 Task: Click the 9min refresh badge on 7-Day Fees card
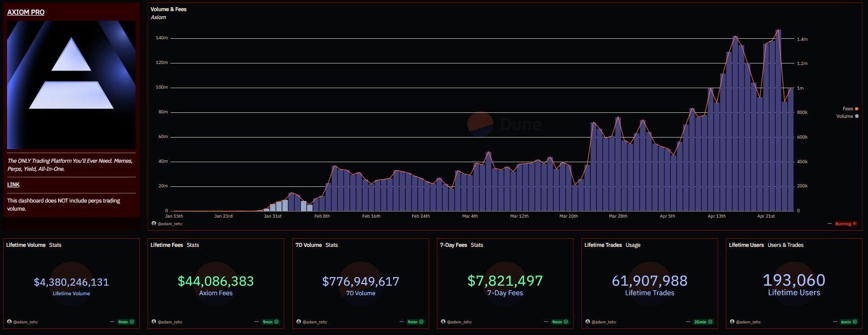pos(560,322)
